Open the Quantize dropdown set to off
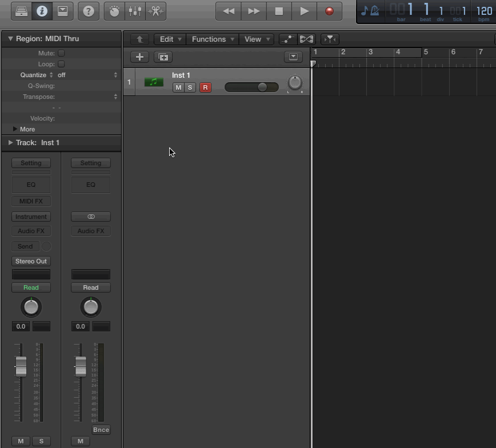This screenshot has height=448, width=496. click(86, 75)
